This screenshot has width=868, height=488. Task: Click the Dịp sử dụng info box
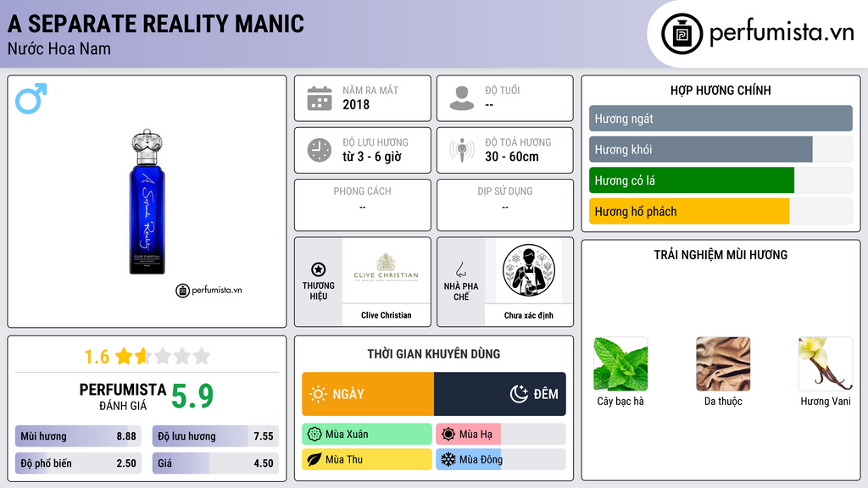pyautogui.click(x=505, y=205)
